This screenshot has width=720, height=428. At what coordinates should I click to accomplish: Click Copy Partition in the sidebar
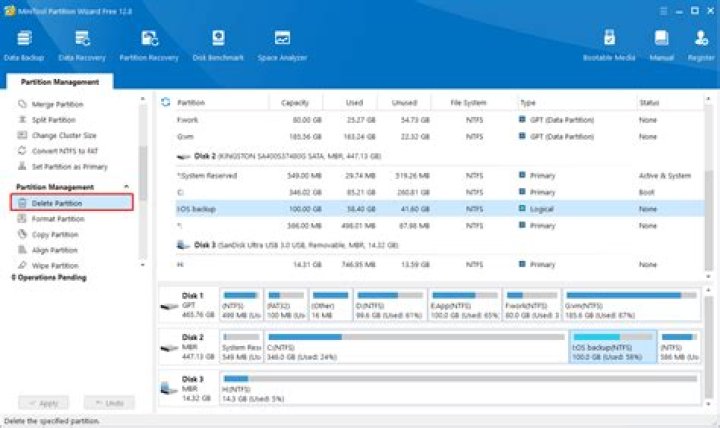click(x=55, y=235)
